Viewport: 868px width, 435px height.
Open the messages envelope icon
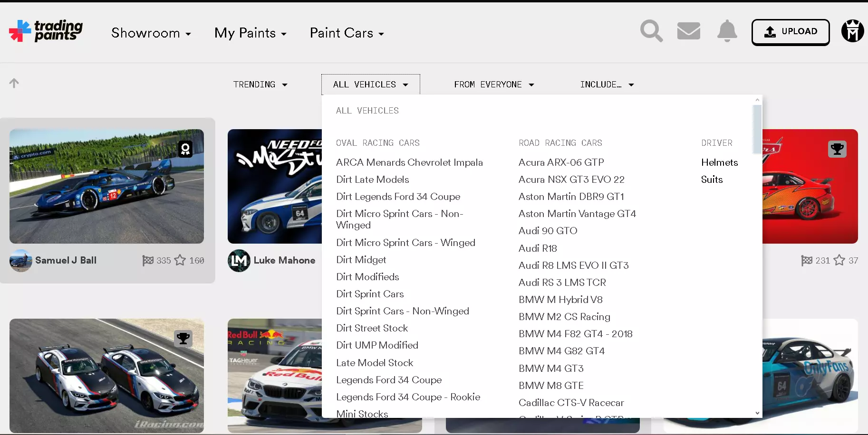tap(689, 31)
